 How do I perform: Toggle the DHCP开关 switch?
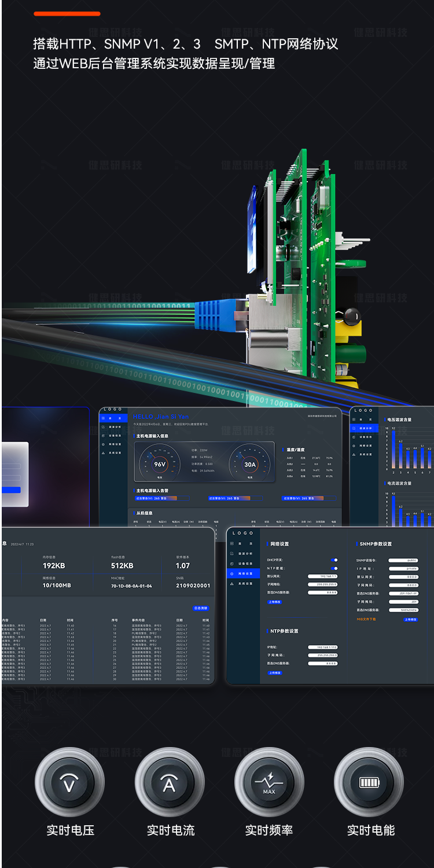(334, 560)
